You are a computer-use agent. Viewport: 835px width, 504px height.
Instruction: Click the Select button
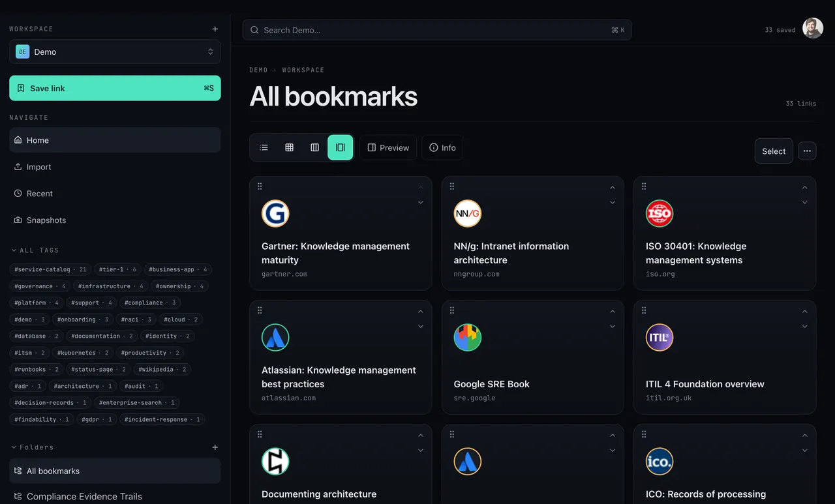[x=774, y=151]
